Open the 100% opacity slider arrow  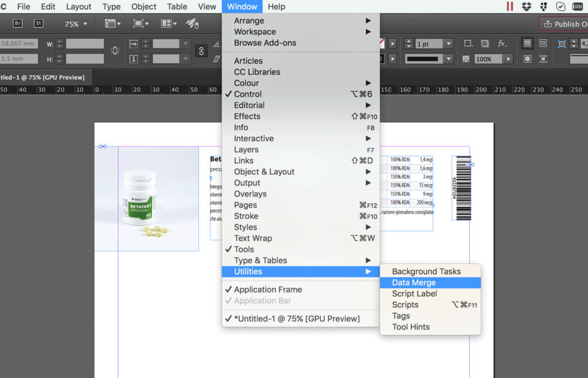509,59
